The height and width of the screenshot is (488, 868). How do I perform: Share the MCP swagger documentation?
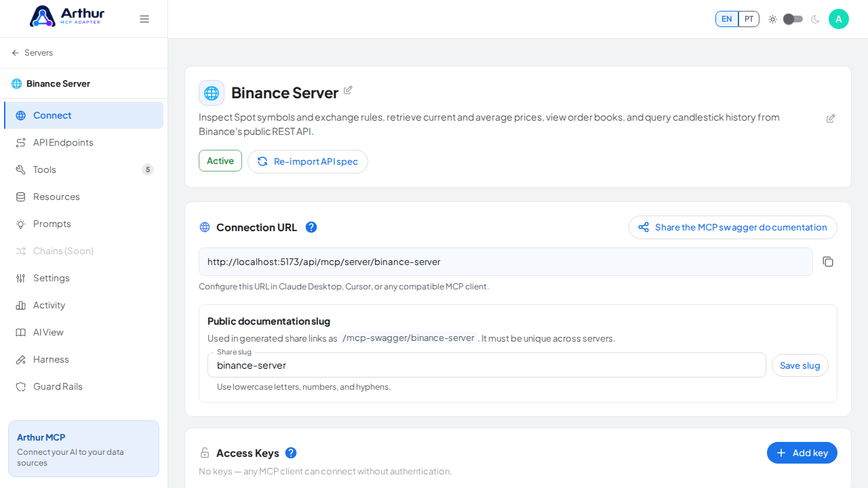pos(733,227)
